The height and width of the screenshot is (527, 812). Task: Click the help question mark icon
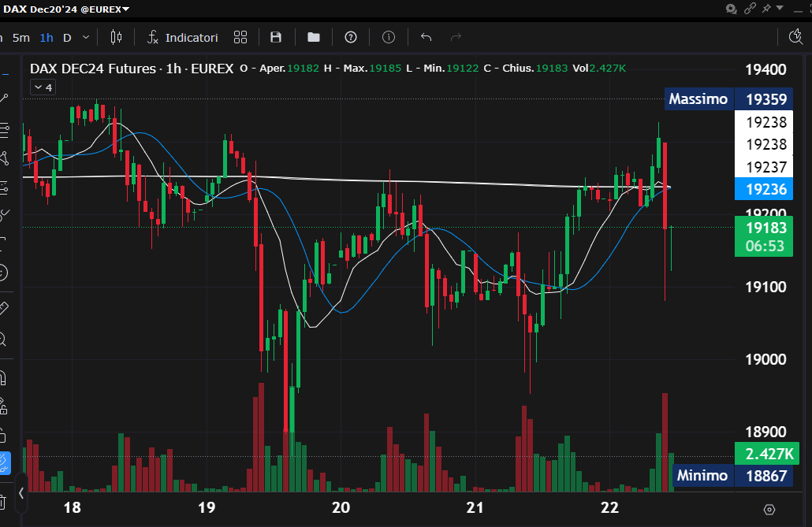click(352, 37)
